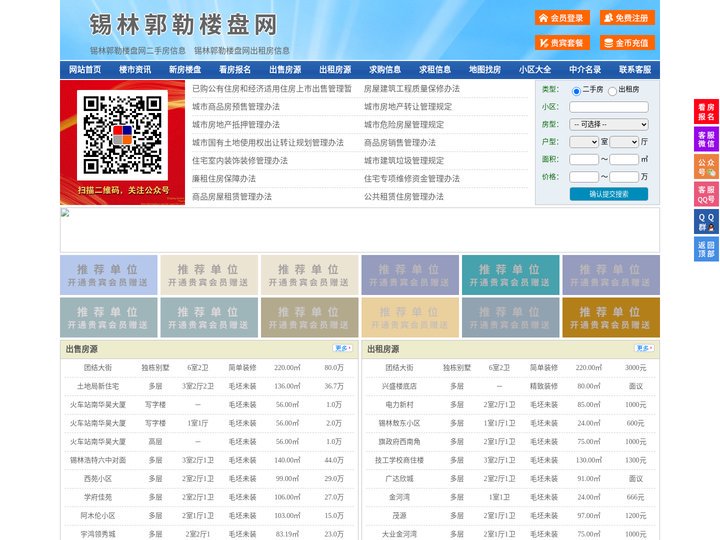Open 旗政府西南角 rental listing

(399, 442)
